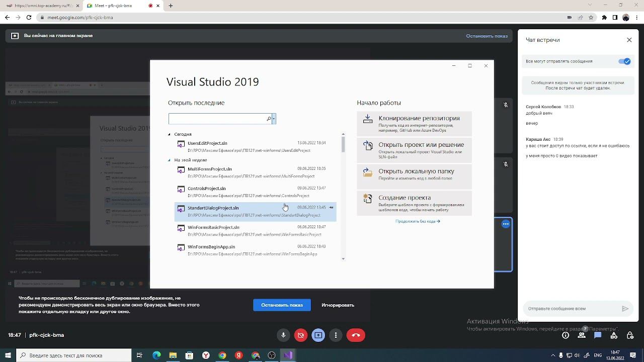Open the Meet activities panel

614,335
